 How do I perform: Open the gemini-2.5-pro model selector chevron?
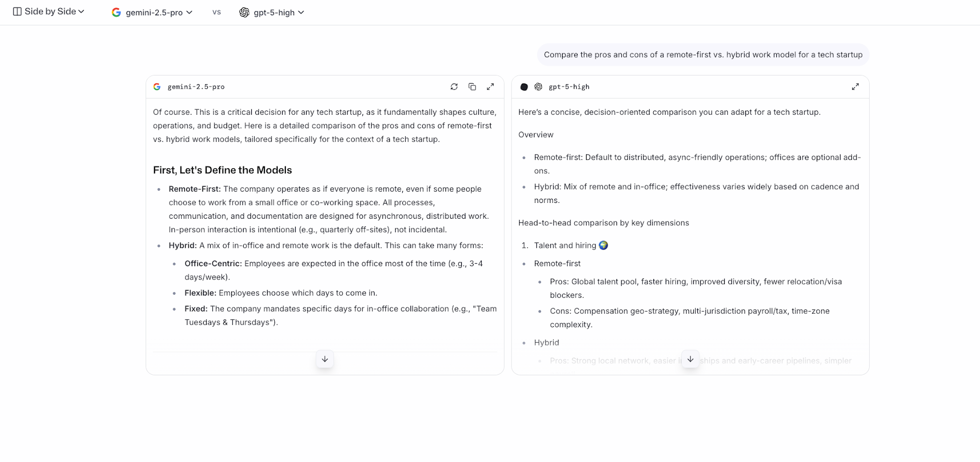click(x=189, y=12)
